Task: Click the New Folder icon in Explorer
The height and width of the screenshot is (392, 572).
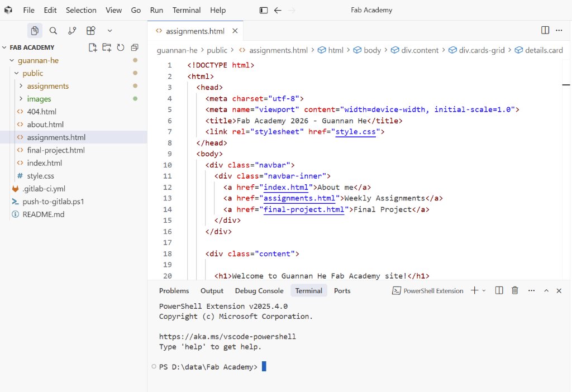Action: pos(107,48)
